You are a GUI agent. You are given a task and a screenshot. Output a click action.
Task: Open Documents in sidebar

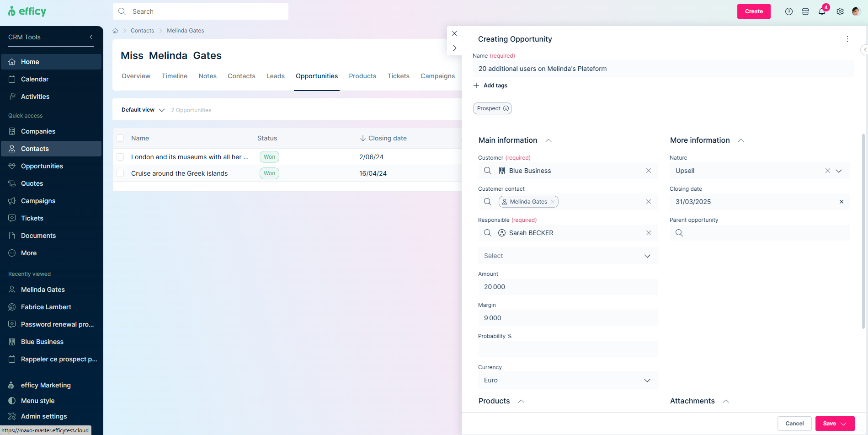click(x=51, y=236)
